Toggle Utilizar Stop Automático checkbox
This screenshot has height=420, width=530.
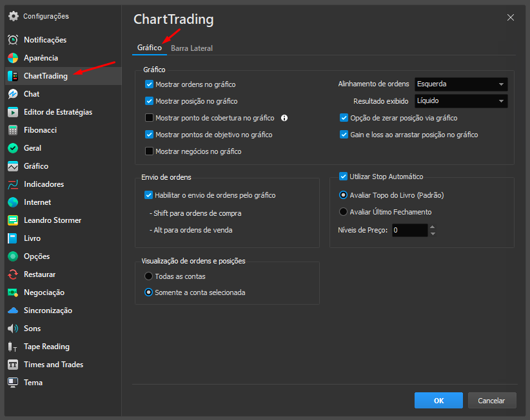[x=343, y=177]
